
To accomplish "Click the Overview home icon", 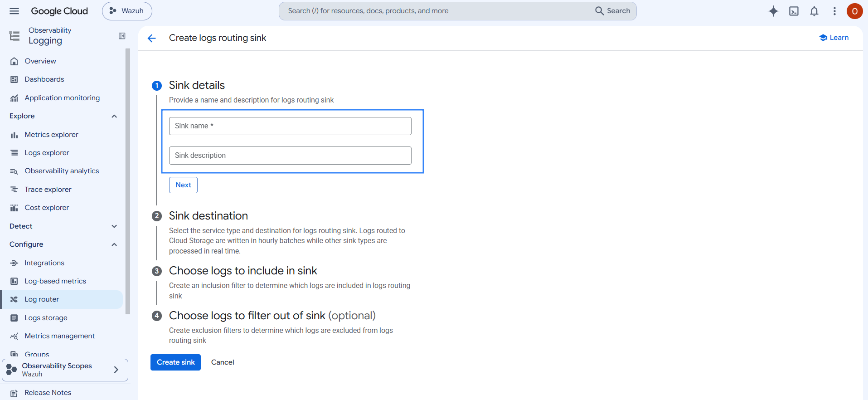I will pyautogui.click(x=15, y=61).
